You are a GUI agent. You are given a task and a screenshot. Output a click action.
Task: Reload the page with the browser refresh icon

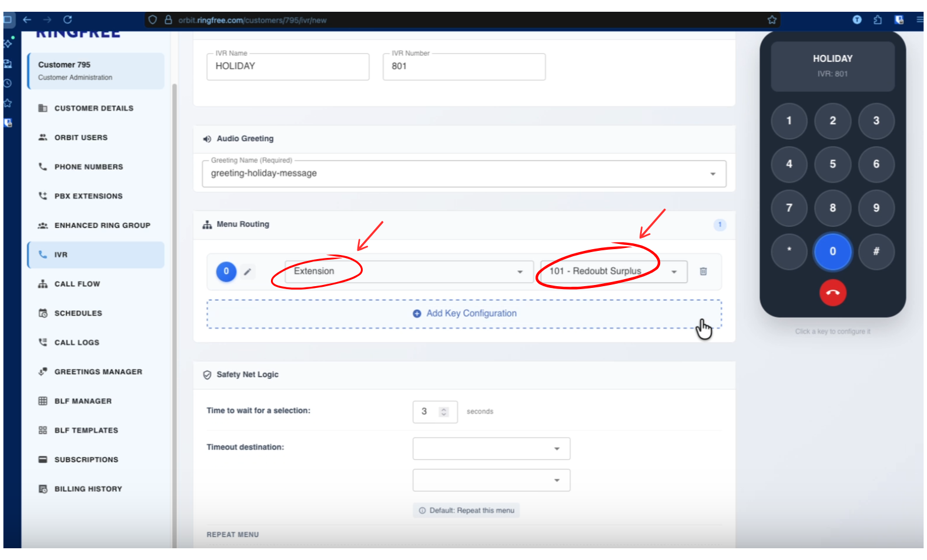pos(68,19)
